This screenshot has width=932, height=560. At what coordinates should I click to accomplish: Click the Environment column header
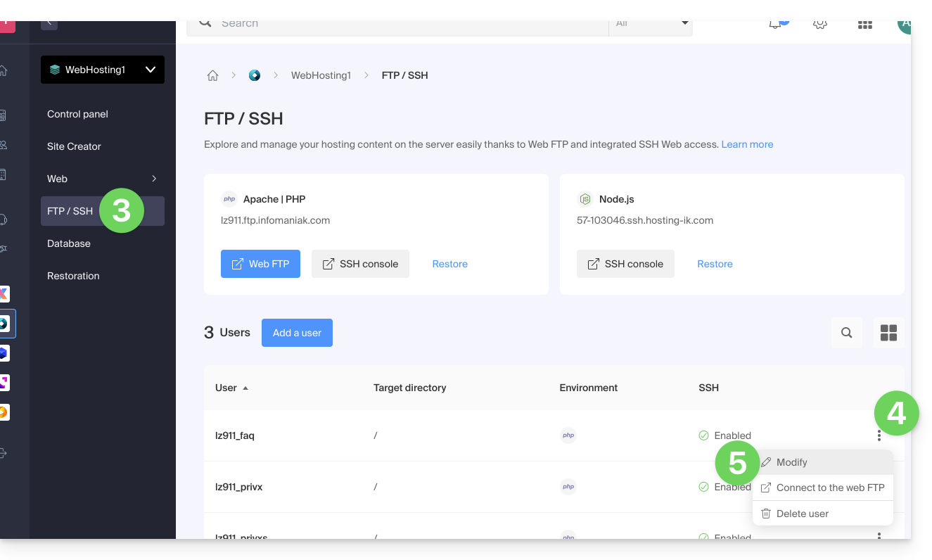[x=589, y=388]
